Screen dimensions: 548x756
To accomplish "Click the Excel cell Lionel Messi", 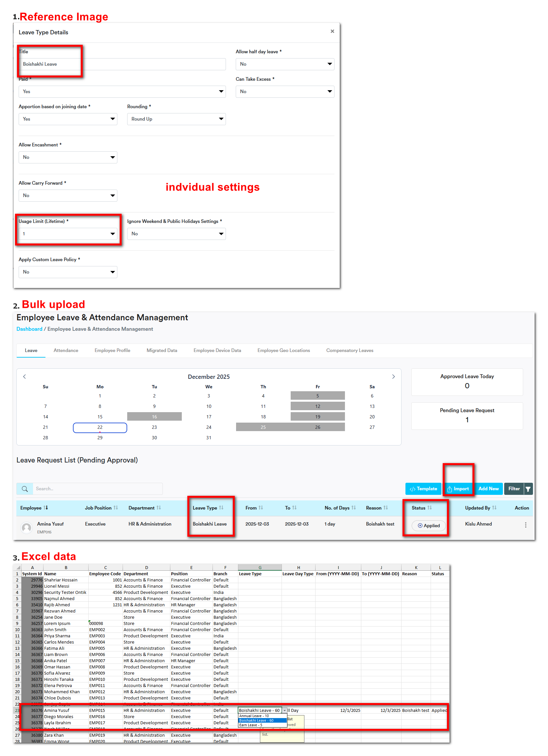I will tap(66, 586).
